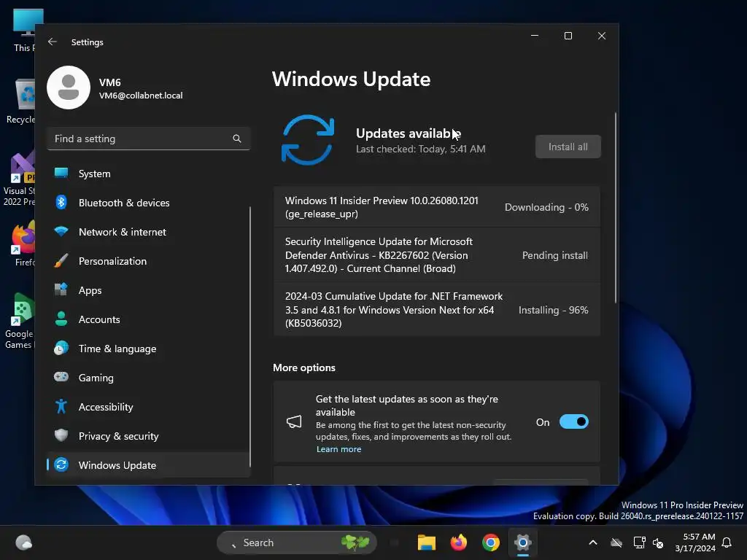Go to Personalization settings
The width and height of the screenshot is (747, 560).
[x=149, y=261]
